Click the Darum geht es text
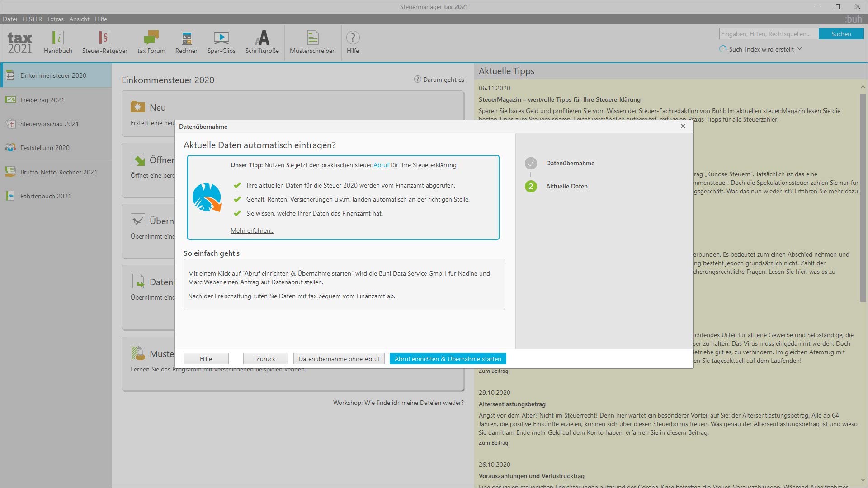 click(443, 80)
